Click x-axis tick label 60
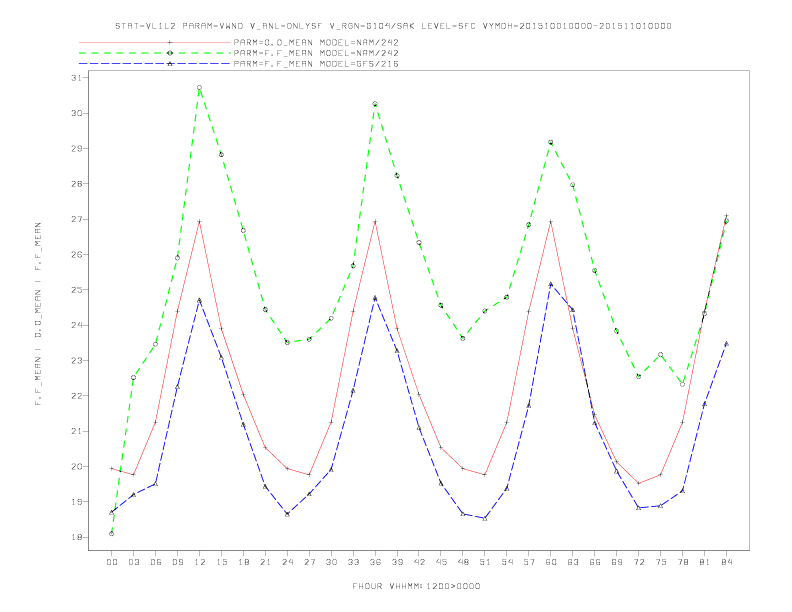 [x=551, y=562]
